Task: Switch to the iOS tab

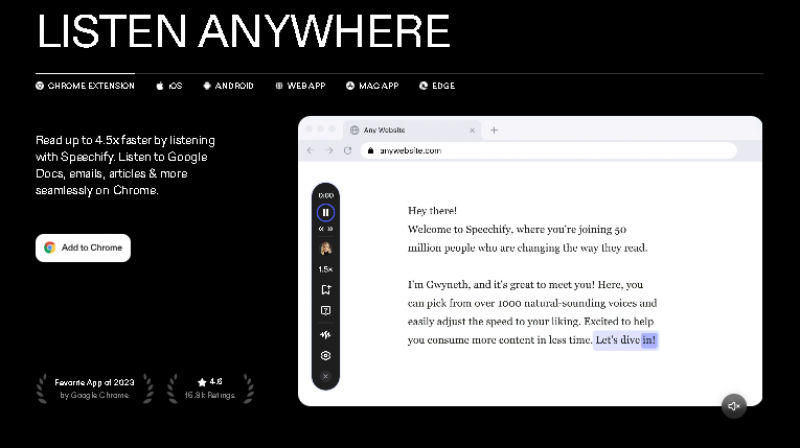Action: click(168, 86)
